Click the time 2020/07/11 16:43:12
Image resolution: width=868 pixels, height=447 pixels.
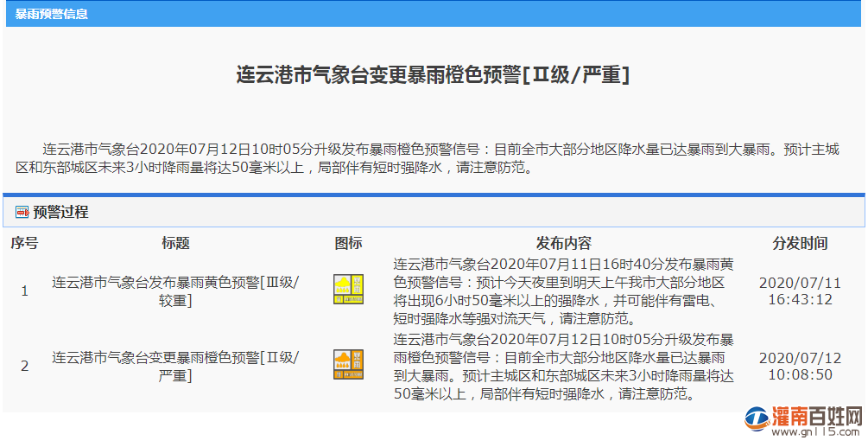[800, 291]
